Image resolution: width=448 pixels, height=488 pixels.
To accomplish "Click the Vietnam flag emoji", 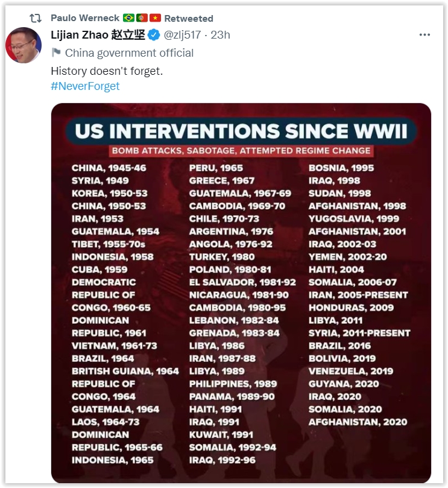I will coord(156,18).
